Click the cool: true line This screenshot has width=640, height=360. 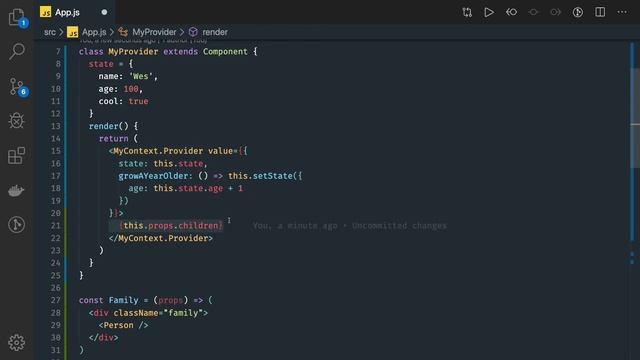(x=123, y=101)
